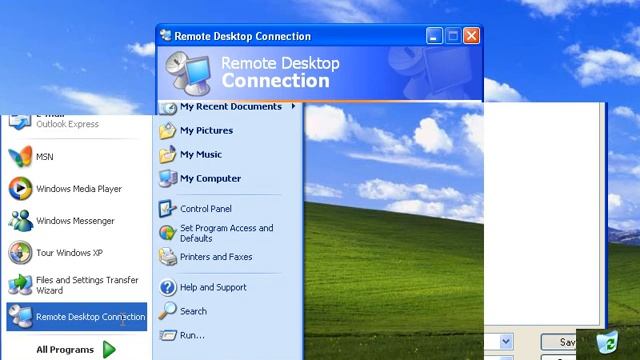Screen dimensions: 640x360
Task: Click the MSN butterfly icon
Action: click(20, 156)
